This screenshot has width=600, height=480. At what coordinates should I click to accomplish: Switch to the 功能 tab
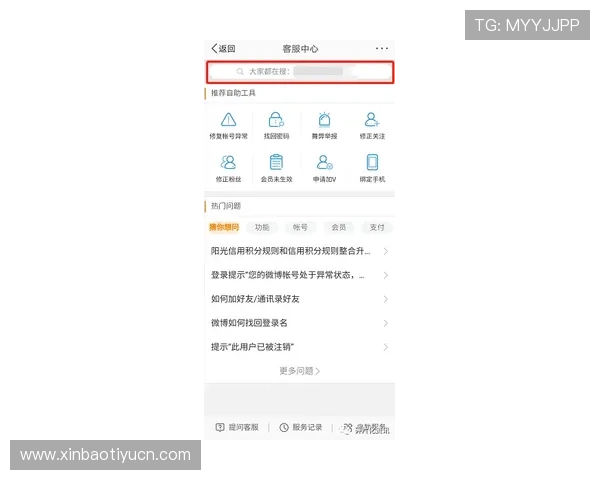tap(262, 227)
